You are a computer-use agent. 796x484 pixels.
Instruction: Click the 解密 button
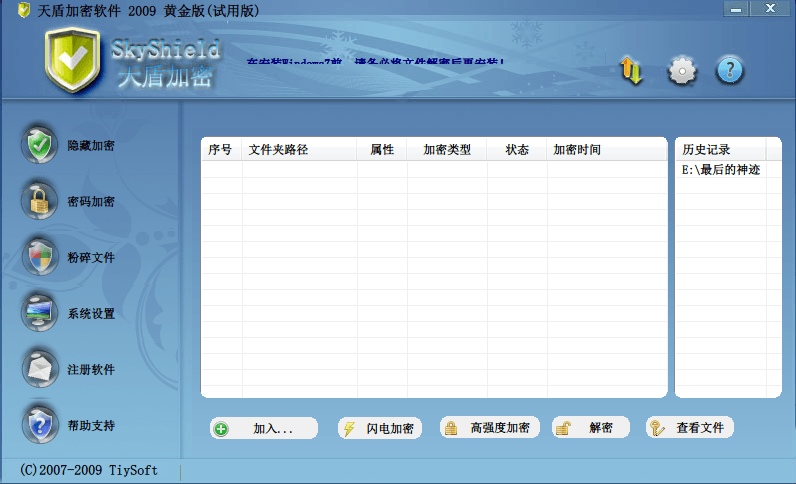pos(591,428)
